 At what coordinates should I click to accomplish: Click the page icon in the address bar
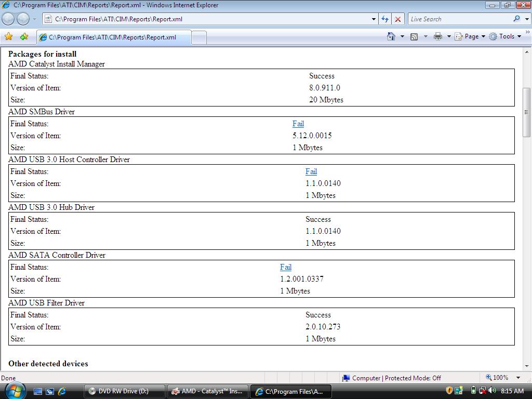point(48,19)
